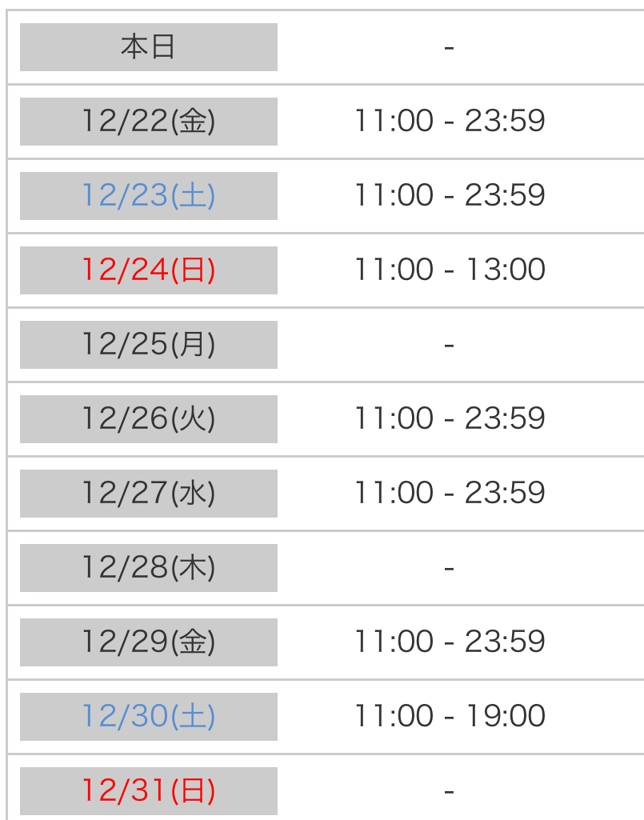This screenshot has height=820, width=644.
Task: Select the red 12/31(日) date cell
Action: 148,791
